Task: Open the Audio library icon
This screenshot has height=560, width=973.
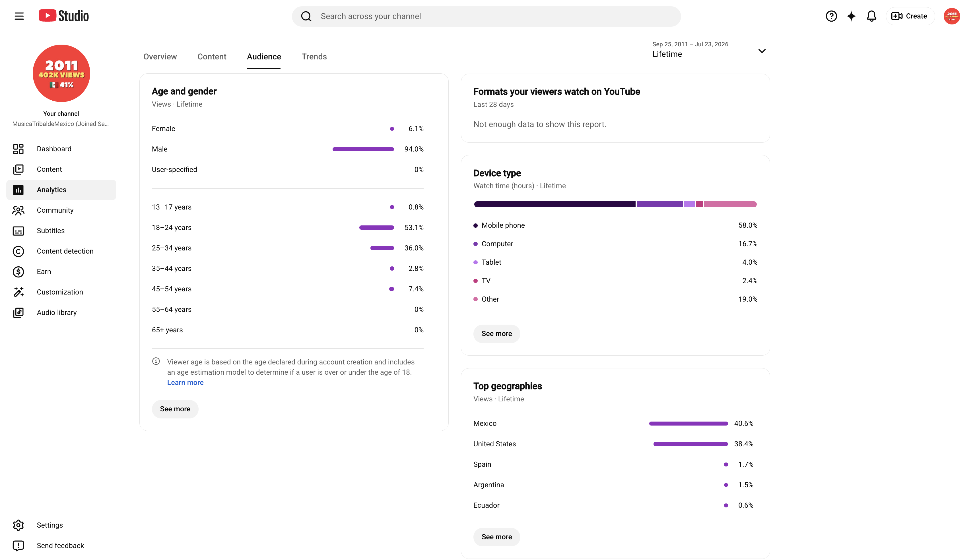Action: (x=18, y=312)
